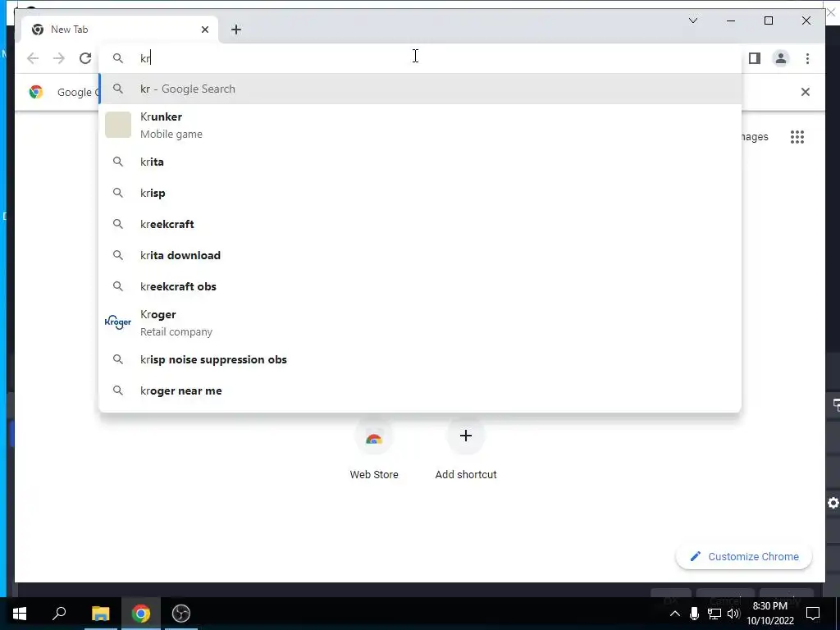The height and width of the screenshot is (630, 840).
Task: Choose 'kr - Google Search' suggestion
Action: point(421,89)
